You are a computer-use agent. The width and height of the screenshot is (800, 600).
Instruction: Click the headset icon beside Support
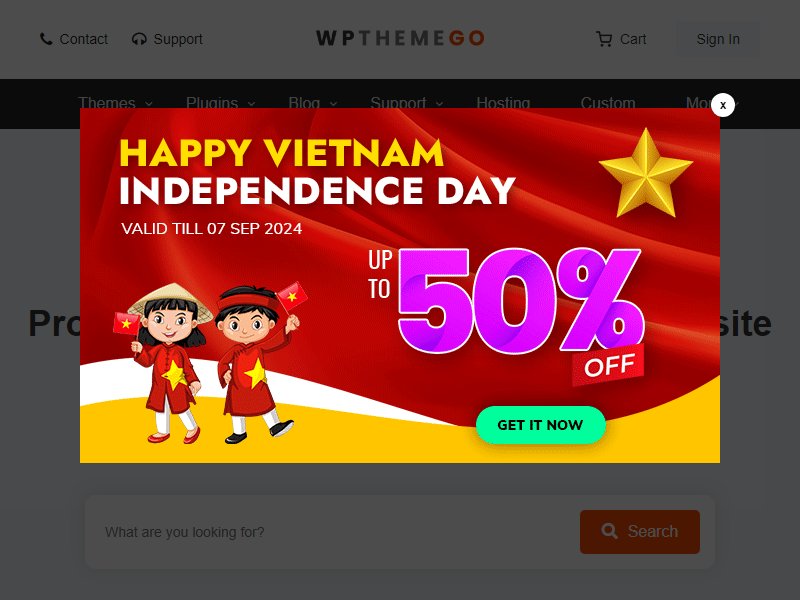[x=139, y=39]
